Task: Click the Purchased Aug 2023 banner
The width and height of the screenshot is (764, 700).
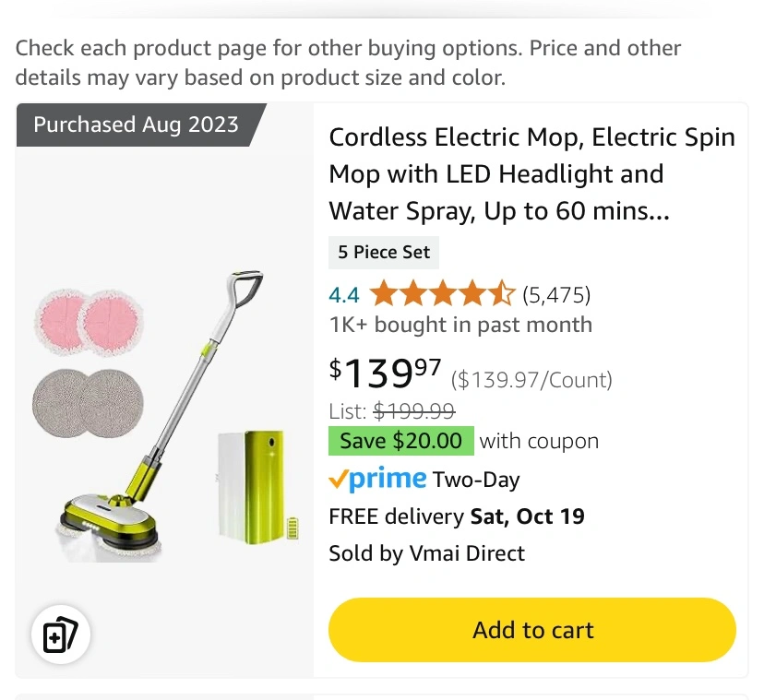Action: [x=136, y=125]
